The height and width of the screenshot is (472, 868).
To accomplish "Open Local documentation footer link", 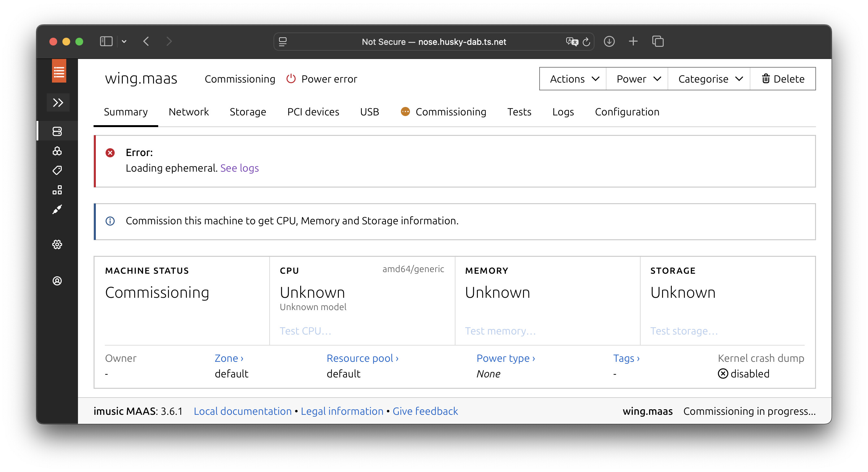I will pos(243,411).
